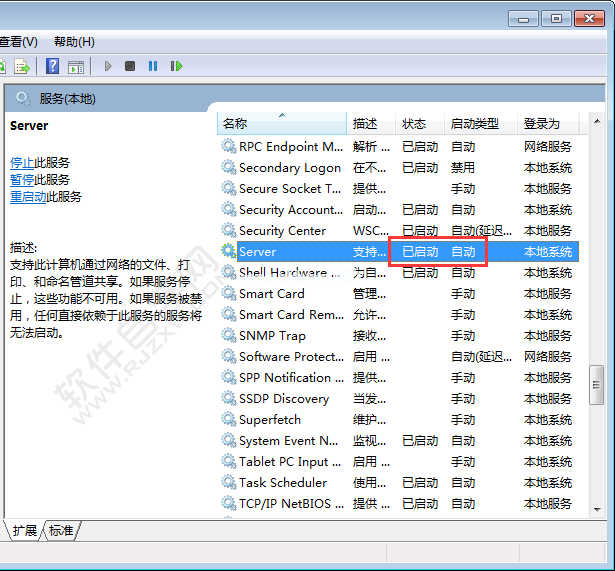Screen dimensions: 615x571
Task: Click the Pause Service toolbar icon
Action: tap(153, 66)
